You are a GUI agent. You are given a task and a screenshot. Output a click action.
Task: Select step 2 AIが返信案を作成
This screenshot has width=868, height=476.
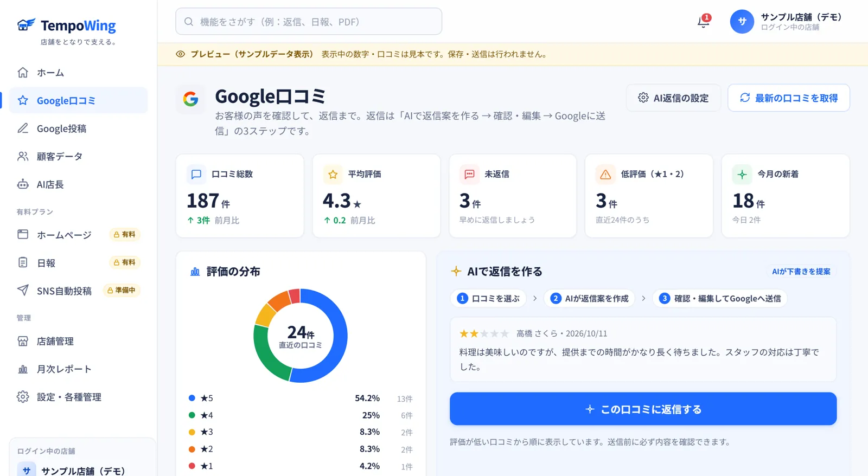[x=589, y=299]
